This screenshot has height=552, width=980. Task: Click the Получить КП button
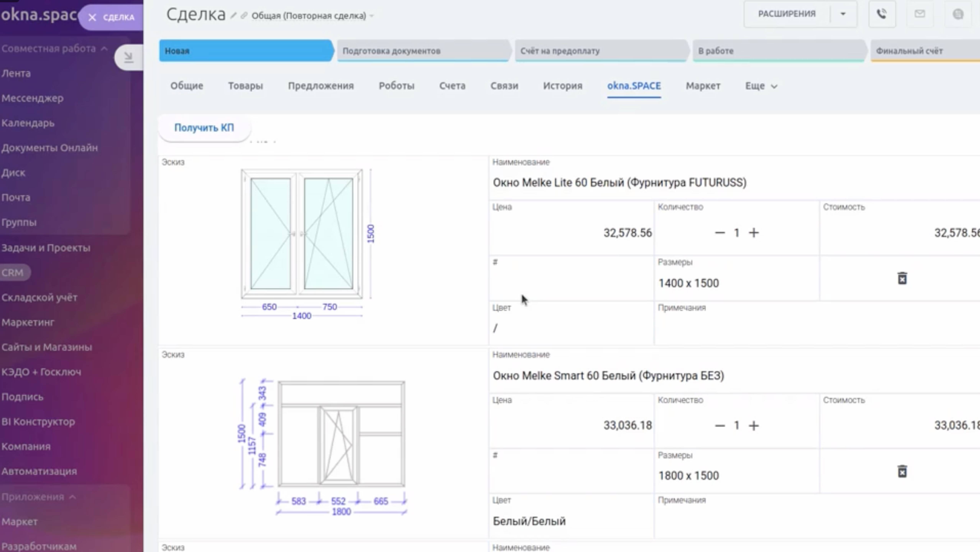tap(204, 128)
